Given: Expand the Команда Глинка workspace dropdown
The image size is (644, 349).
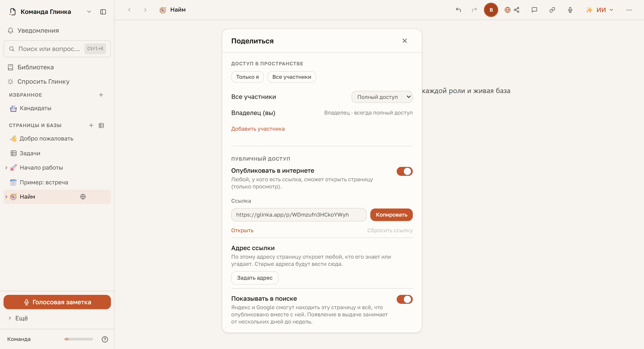Looking at the screenshot, I should tap(89, 12).
